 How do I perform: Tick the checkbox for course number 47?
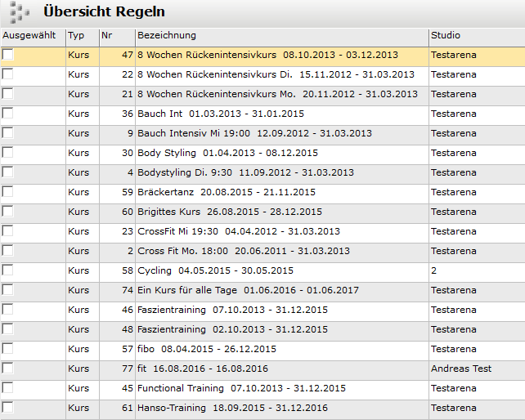pyautogui.click(x=7, y=54)
